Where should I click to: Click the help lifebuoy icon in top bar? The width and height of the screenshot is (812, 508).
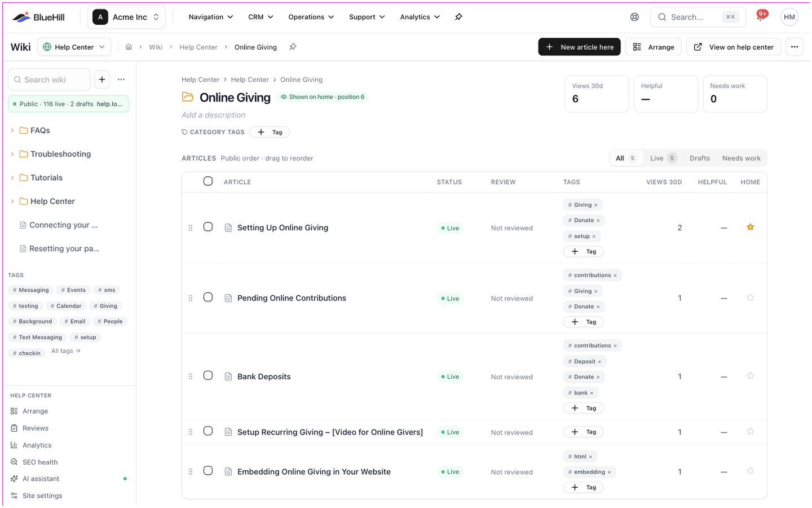[634, 17]
